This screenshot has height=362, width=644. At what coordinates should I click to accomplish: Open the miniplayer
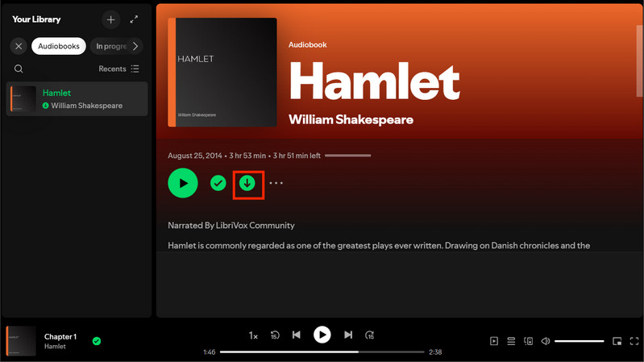tap(617, 341)
